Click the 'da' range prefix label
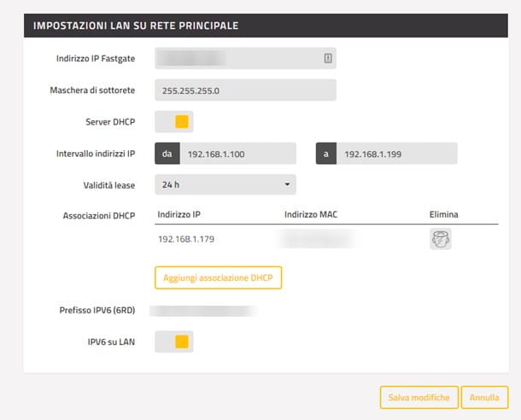The height and width of the screenshot is (420, 521). pyautogui.click(x=167, y=154)
